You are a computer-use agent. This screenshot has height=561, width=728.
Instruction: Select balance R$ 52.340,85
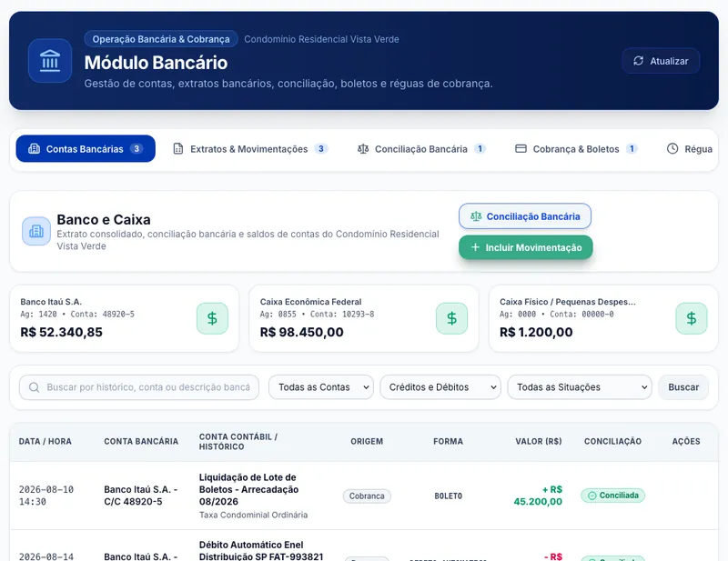[61, 332]
